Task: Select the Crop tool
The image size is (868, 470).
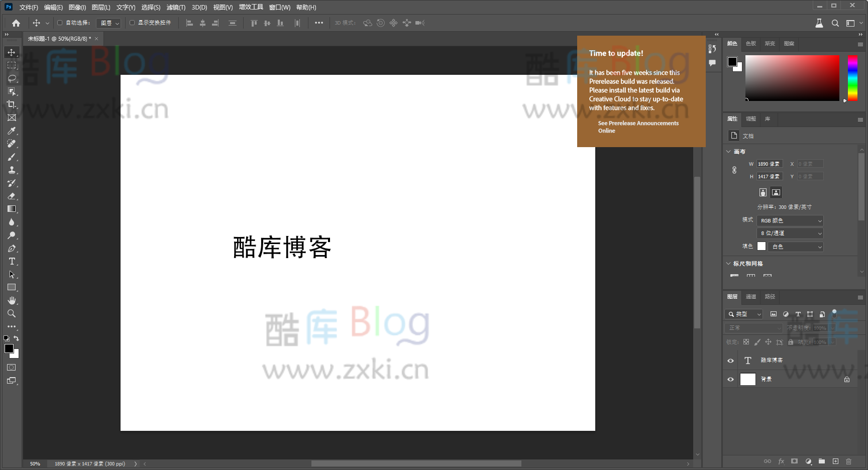Action: click(x=11, y=104)
